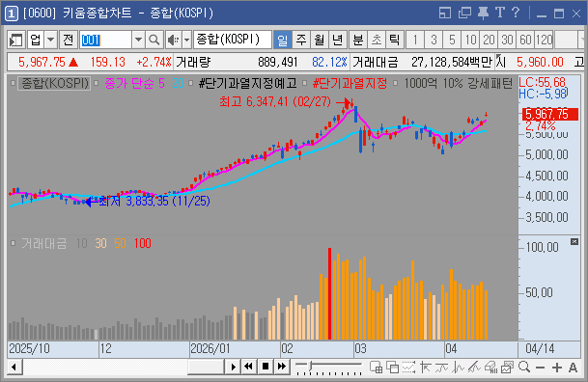Click the duplicate window icon in title bar
The image size is (588, 382).
pyautogui.click(x=464, y=14)
